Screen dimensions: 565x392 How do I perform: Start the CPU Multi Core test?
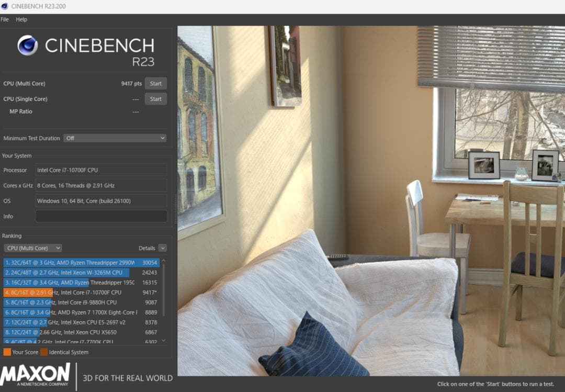tap(156, 83)
